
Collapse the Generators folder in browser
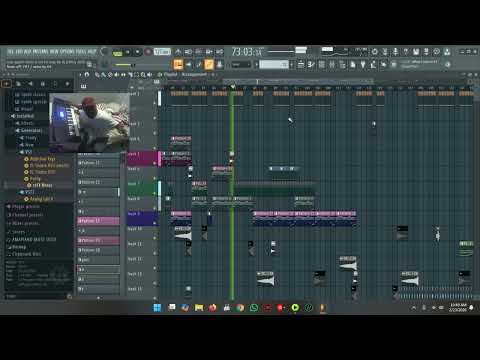point(29,130)
